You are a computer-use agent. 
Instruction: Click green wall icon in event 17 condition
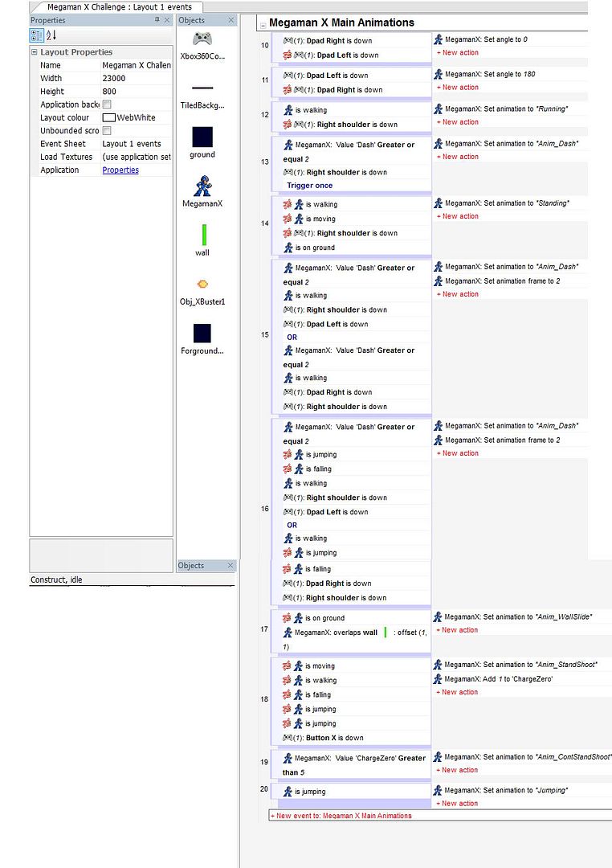click(386, 633)
